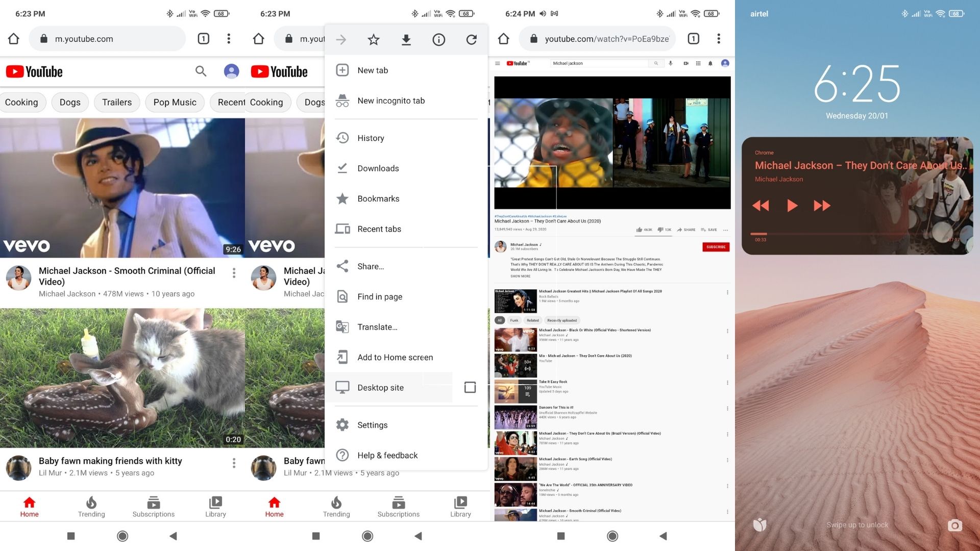Click the SAVE button under the video

pyautogui.click(x=709, y=230)
